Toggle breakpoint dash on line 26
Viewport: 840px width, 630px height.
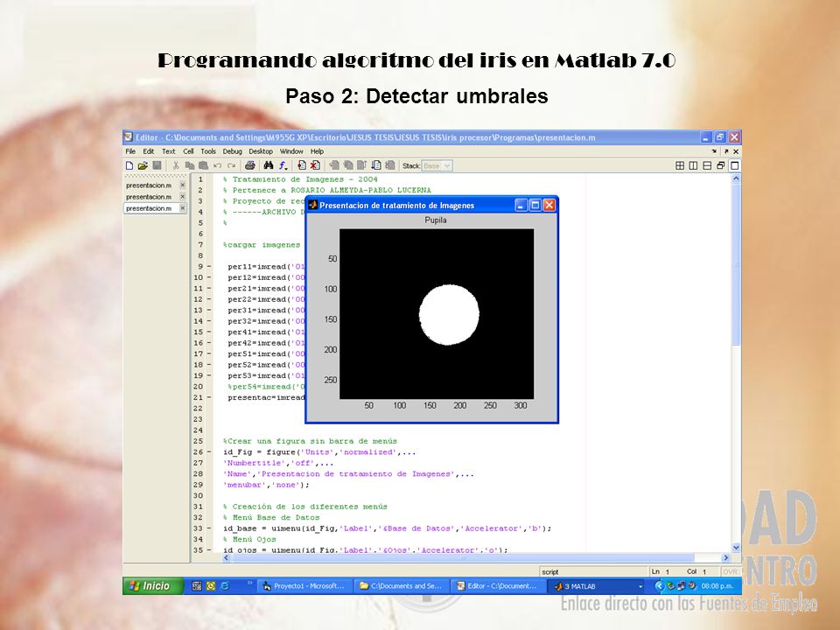(209, 452)
